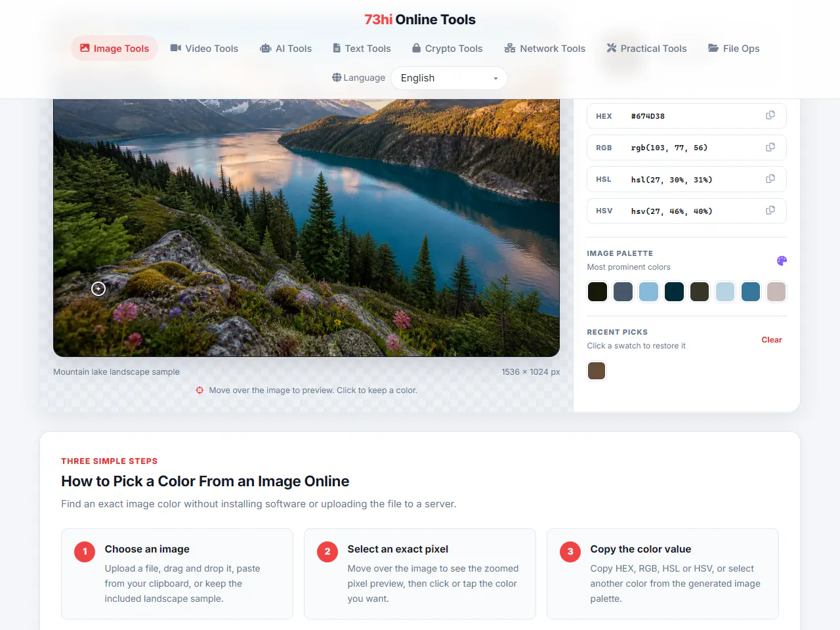
Task: Click the Copy the color value step card
Action: pos(663,574)
